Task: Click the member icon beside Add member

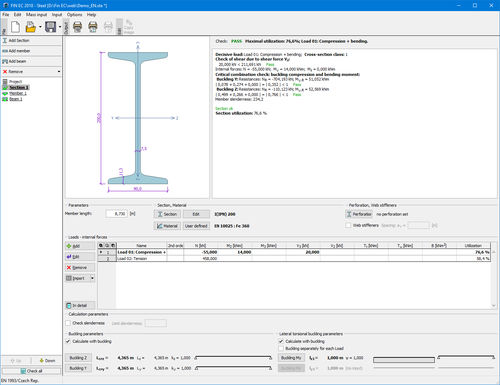Action: (x=5, y=51)
